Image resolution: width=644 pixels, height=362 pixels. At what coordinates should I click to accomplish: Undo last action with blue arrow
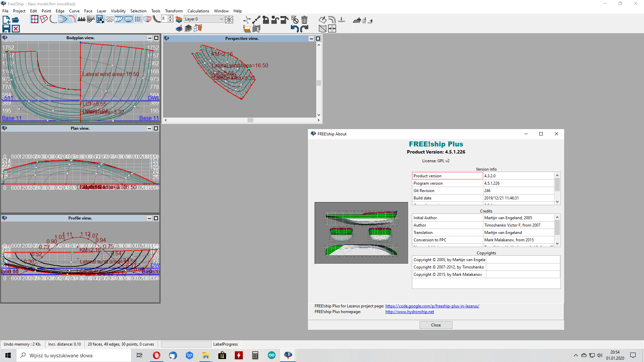[295, 29]
